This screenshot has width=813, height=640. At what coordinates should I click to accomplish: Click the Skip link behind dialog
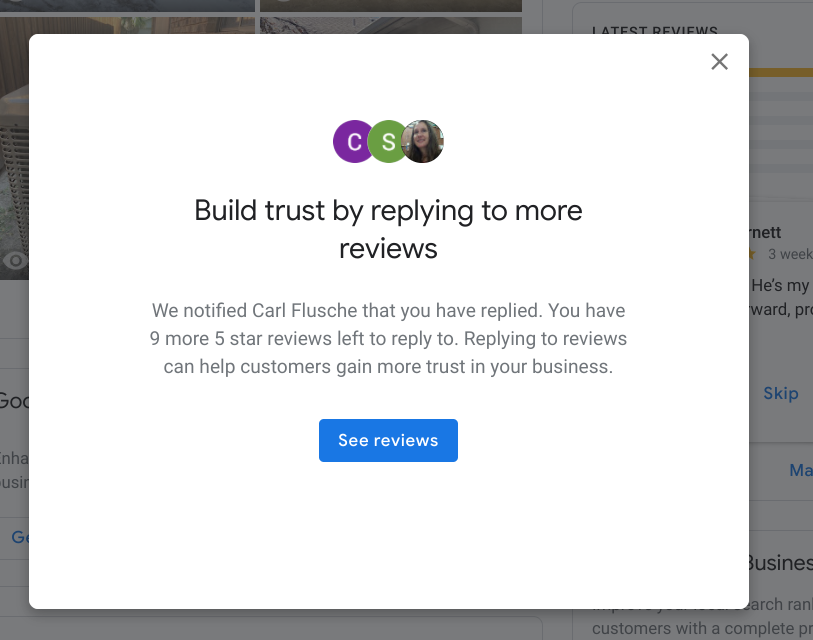780,394
